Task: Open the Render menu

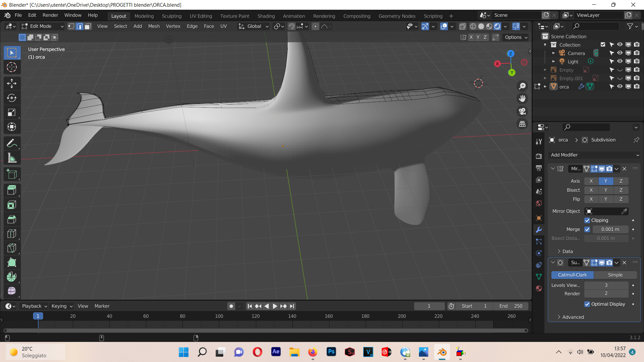Action: point(50,15)
